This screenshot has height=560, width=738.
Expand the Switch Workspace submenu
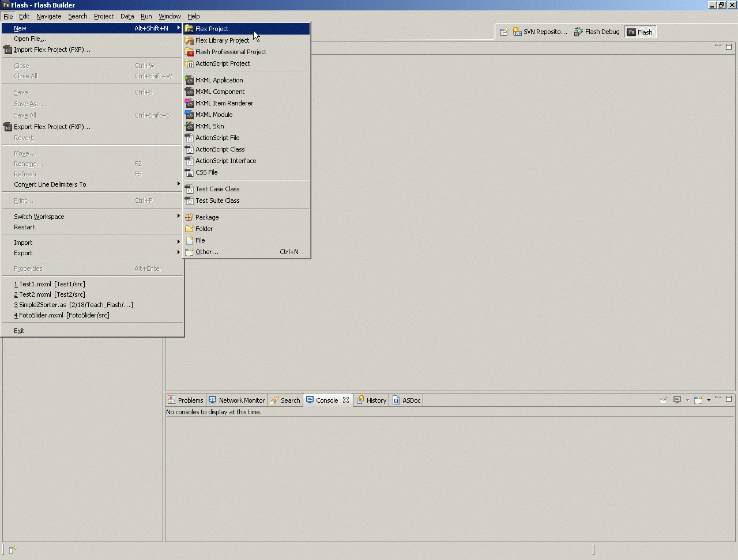point(92,217)
